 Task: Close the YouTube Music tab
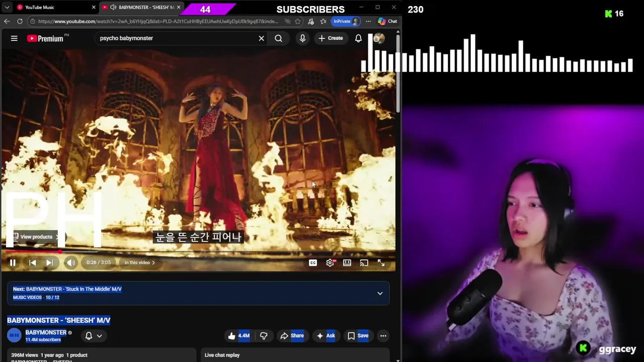pyautogui.click(x=94, y=7)
